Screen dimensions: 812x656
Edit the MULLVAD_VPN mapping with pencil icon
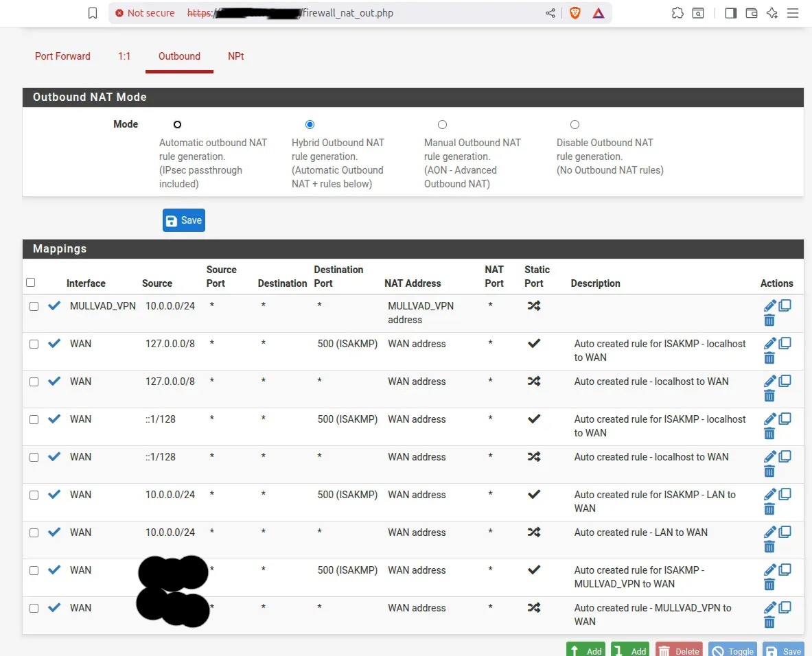point(769,306)
